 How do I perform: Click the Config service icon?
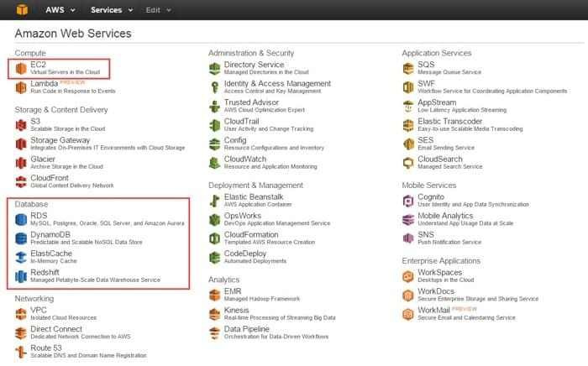coord(214,144)
